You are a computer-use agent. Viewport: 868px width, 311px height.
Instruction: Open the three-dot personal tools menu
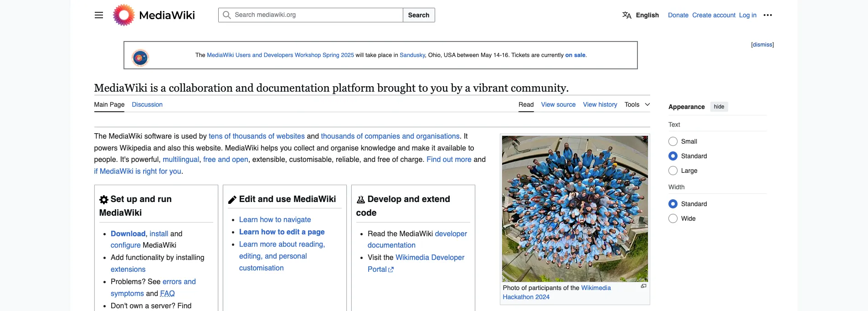[768, 15]
